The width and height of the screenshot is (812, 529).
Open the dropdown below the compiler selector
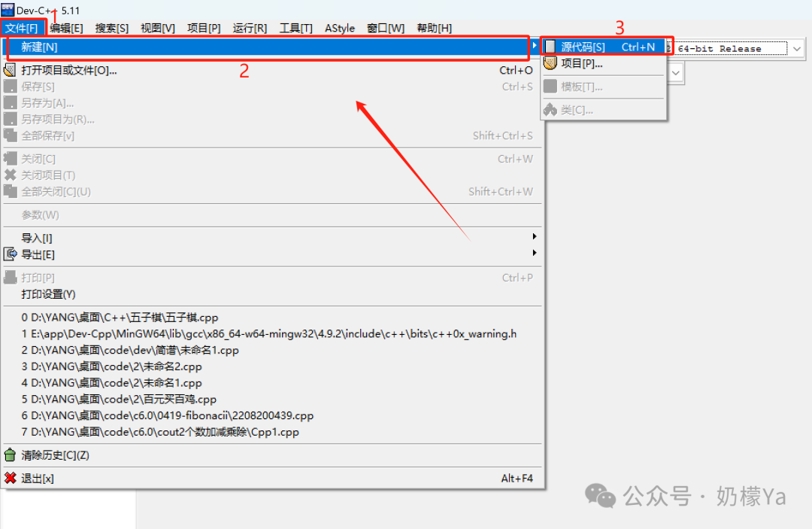[675, 73]
